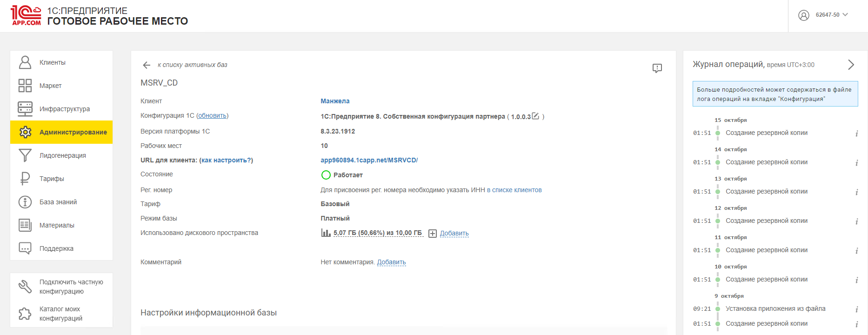Click the user avatar icon
The width and height of the screenshot is (868, 335).
(x=804, y=15)
